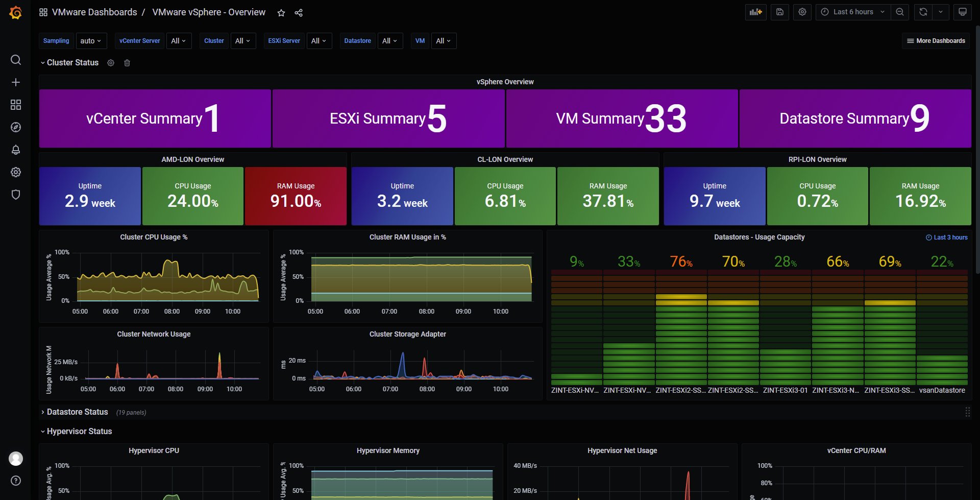Open the Explore compass icon

click(16, 127)
